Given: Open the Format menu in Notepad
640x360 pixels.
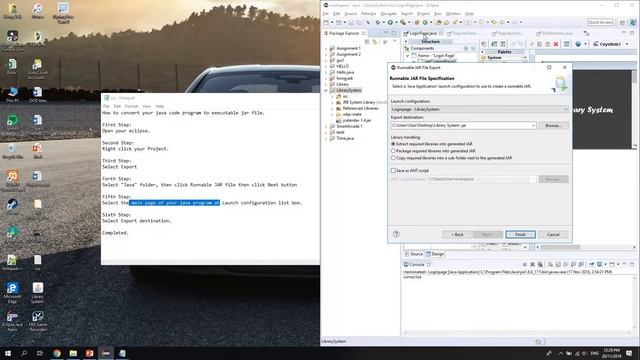Looking at the screenshot, I should (x=131, y=106).
